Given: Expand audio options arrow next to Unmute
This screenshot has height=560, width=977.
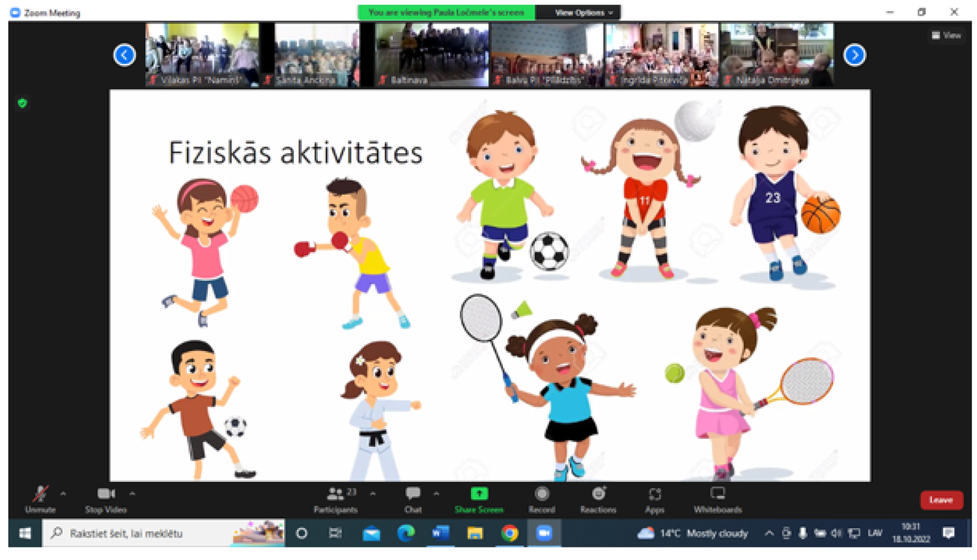Looking at the screenshot, I should tap(63, 494).
